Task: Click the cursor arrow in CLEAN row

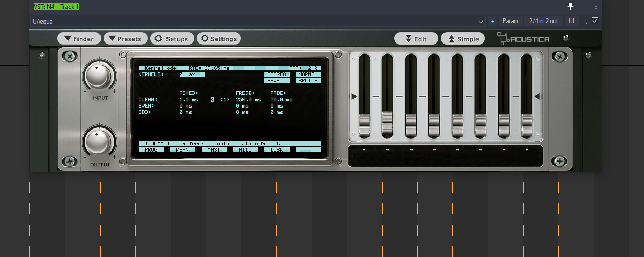Action: point(213,100)
